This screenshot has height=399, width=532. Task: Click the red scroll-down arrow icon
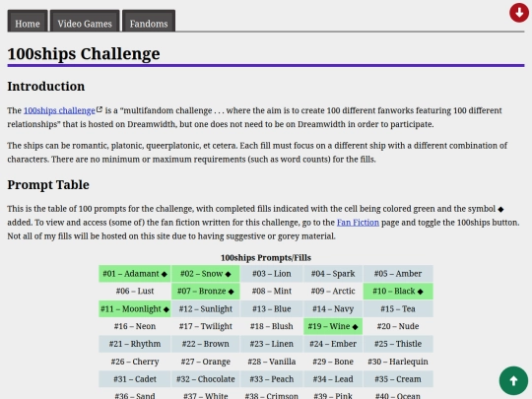point(519,13)
